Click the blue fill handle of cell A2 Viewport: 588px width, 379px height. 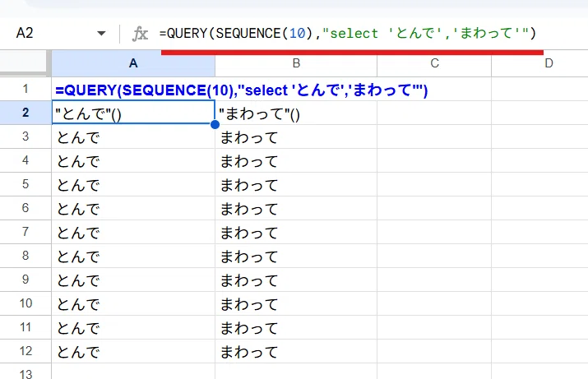click(x=215, y=124)
